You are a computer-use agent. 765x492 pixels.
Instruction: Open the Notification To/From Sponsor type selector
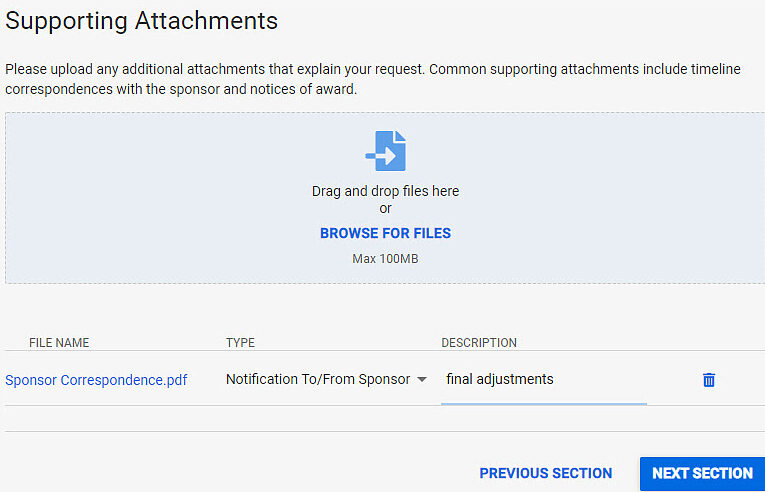point(318,380)
